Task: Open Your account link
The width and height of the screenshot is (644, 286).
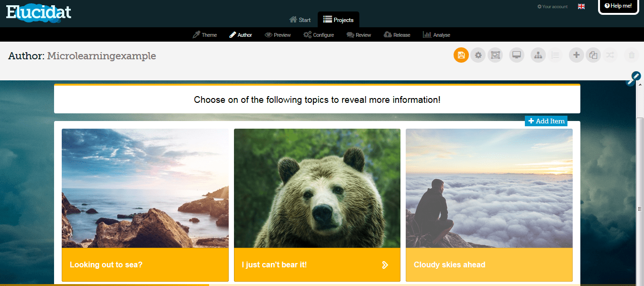Action: point(553,7)
